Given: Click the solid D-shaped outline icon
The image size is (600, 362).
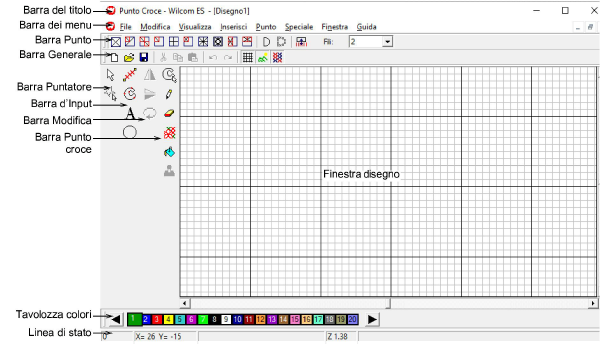Looking at the screenshot, I should [266, 42].
